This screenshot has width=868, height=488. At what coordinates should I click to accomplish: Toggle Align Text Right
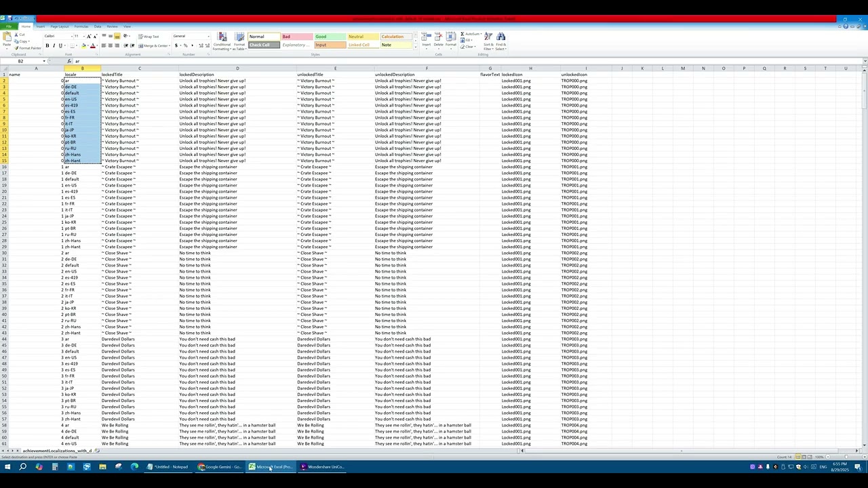(117, 45)
